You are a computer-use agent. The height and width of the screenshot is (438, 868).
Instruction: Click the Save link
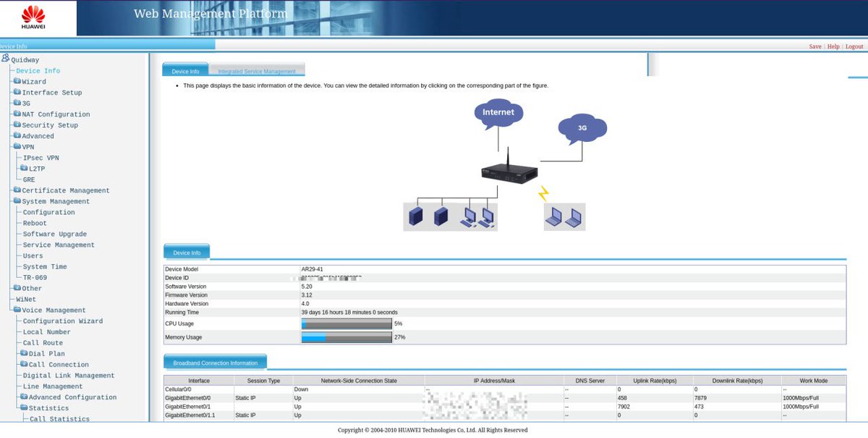coord(815,46)
